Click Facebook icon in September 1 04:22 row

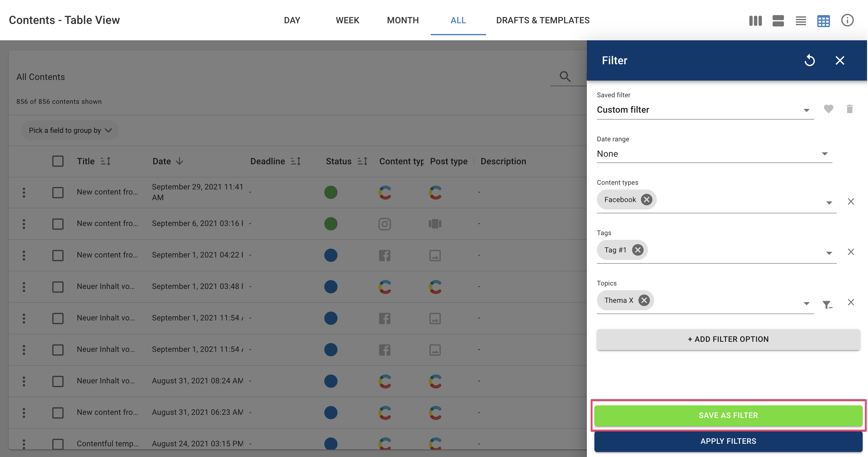[x=384, y=255]
